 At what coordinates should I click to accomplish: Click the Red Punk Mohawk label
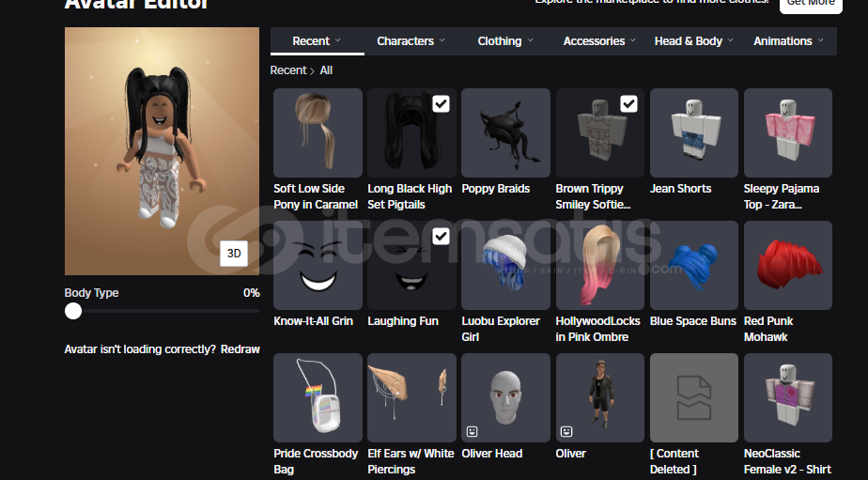click(768, 329)
